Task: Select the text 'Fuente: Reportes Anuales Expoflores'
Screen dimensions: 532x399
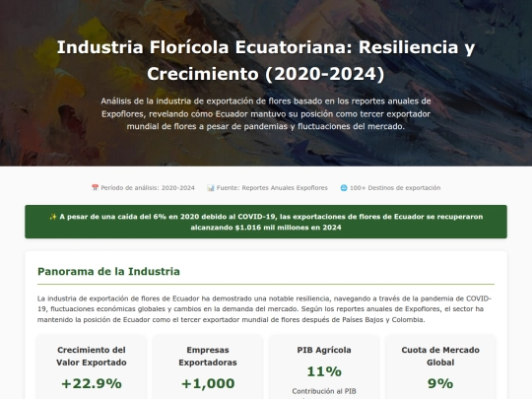Action: (272, 187)
